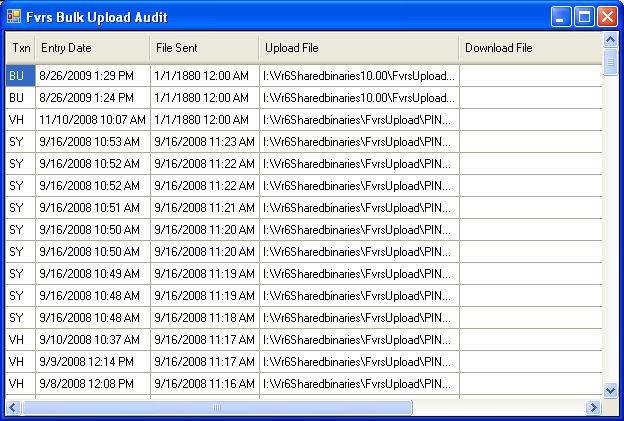Screen dimensions: 624x421
Task: Click the horizontal scrollbar left arrow
Action: pos(12,407)
